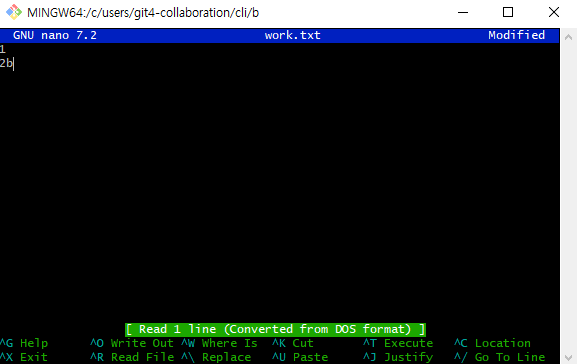Screen dimensions: 577x364
Task: Click the ^T Execute shortcut
Action: (x=398, y=343)
